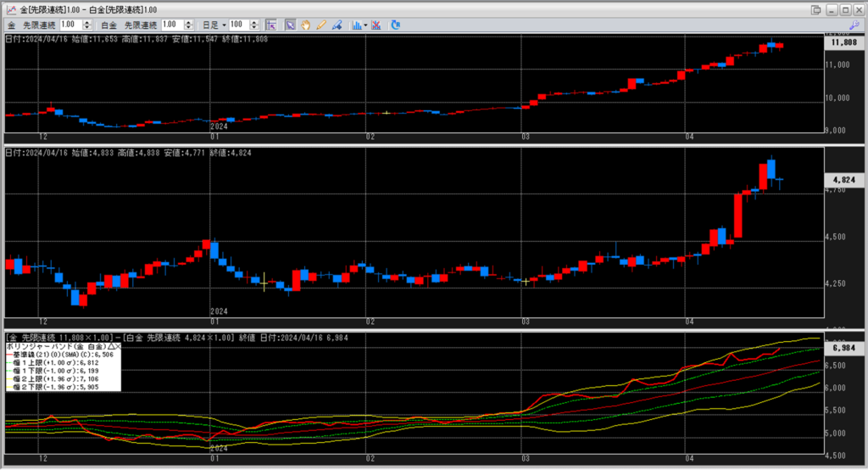Toggle the crosshair cursor display button
This screenshot has height=470, width=868.
tap(270, 25)
